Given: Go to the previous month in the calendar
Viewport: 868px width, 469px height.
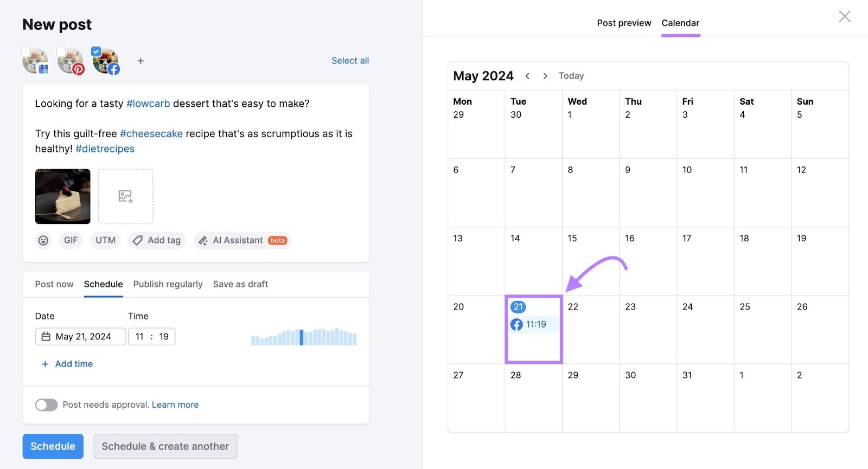Looking at the screenshot, I should point(528,76).
